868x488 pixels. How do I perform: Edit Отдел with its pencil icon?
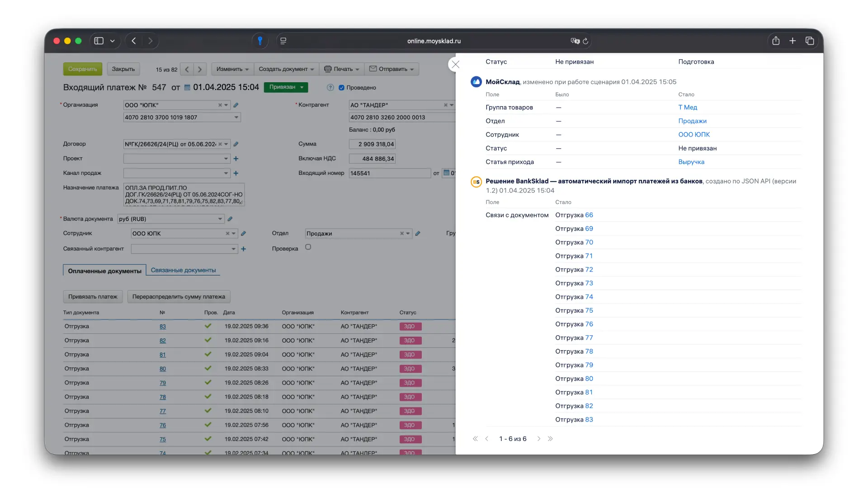click(x=418, y=234)
